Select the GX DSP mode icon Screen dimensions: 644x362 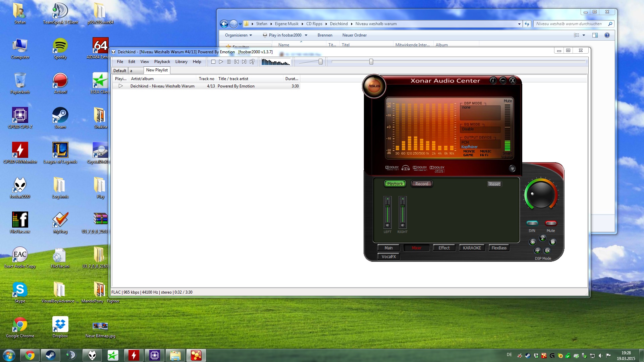coord(547,251)
